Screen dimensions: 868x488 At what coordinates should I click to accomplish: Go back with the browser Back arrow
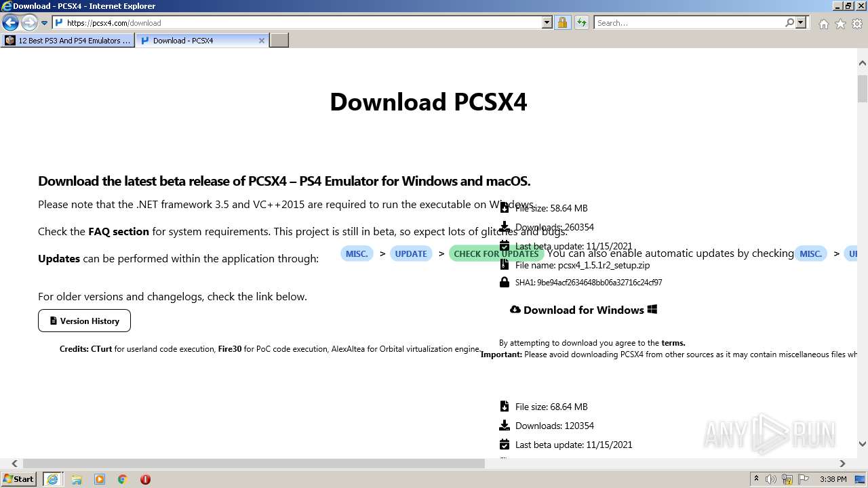click(x=10, y=23)
